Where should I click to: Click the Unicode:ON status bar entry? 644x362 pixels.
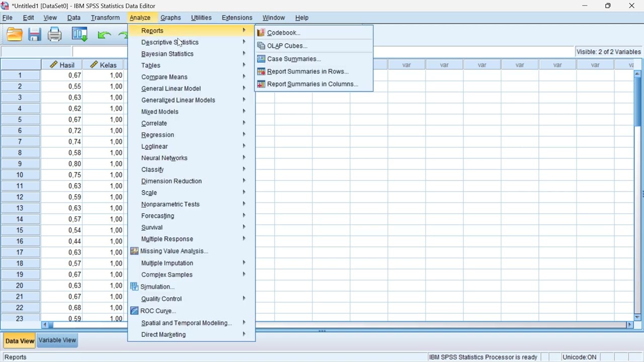tap(579, 357)
